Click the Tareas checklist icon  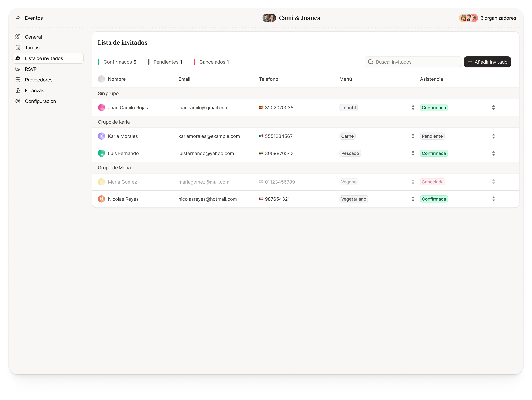coord(18,47)
